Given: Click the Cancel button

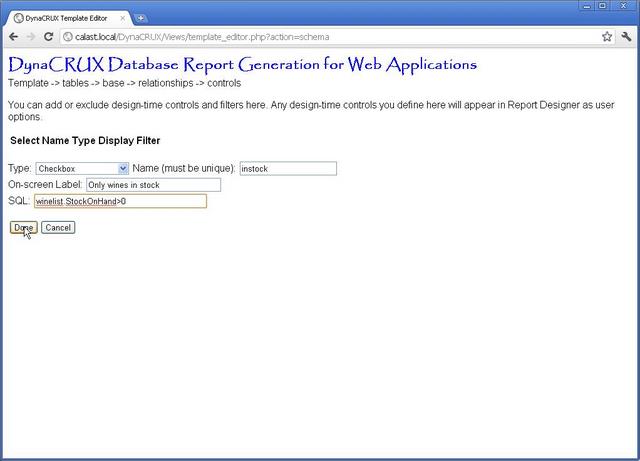Looking at the screenshot, I should pyautogui.click(x=58, y=227).
